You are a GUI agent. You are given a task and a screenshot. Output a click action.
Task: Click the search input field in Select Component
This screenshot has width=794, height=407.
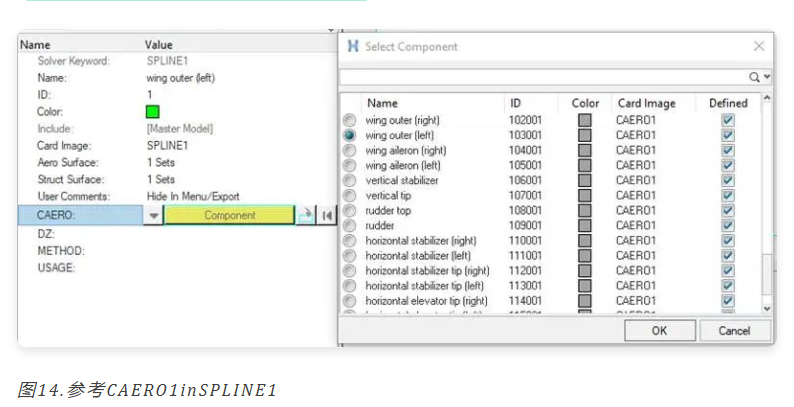pos(543,77)
